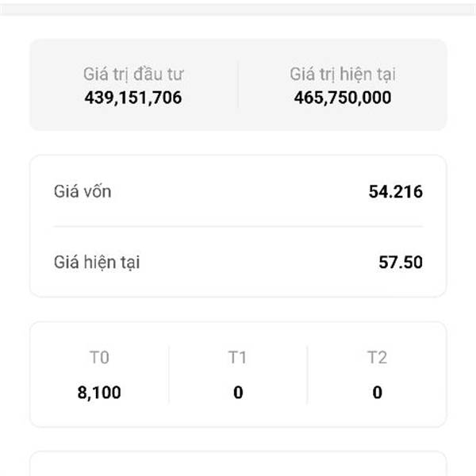Tap the partially visible card at the bottom
Viewport: 476px width, 476px height.
(x=238, y=465)
